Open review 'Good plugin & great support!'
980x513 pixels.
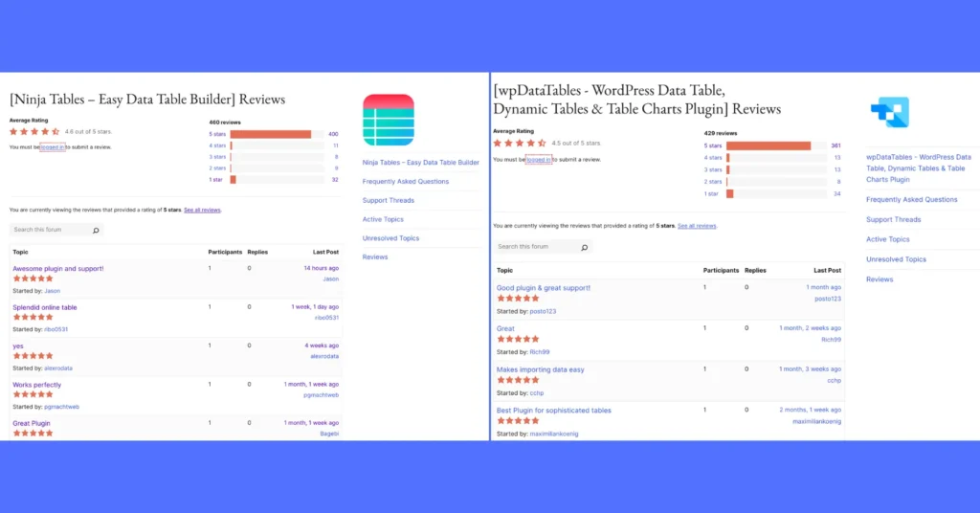click(x=544, y=288)
